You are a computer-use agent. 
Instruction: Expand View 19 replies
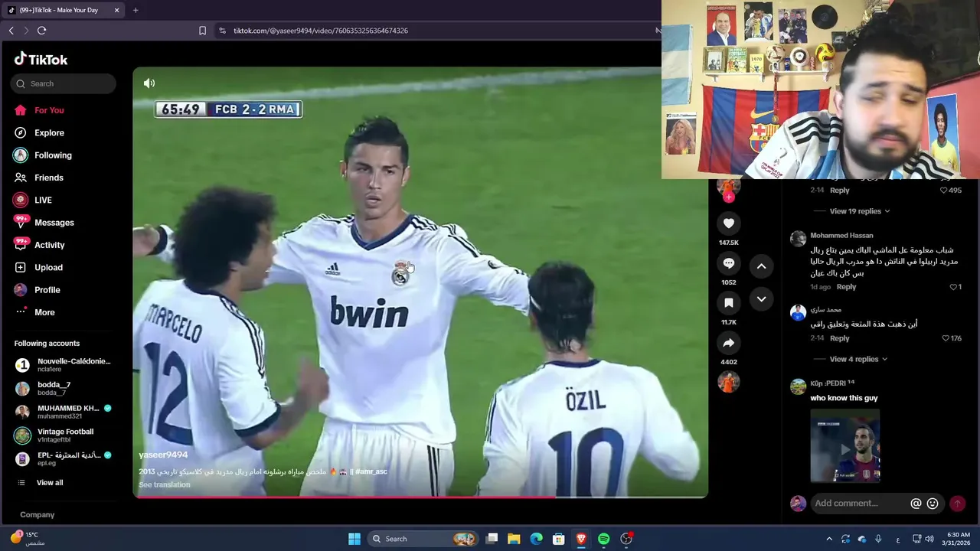(860, 211)
